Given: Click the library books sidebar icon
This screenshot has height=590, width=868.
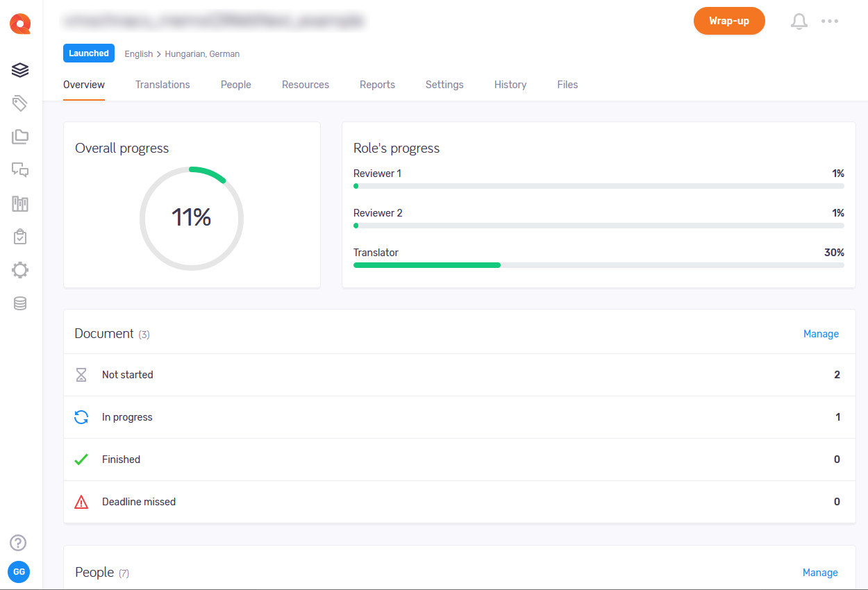Looking at the screenshot, I should point(20,203).
